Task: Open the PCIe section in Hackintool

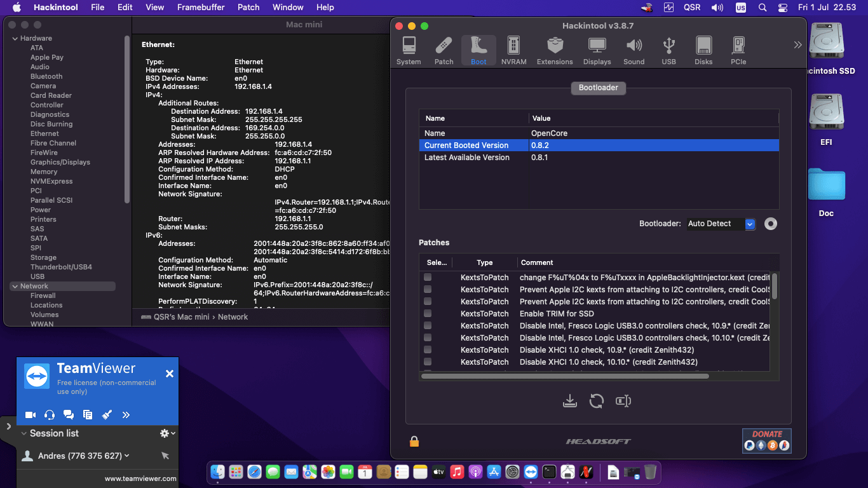Action: (738, 51)
